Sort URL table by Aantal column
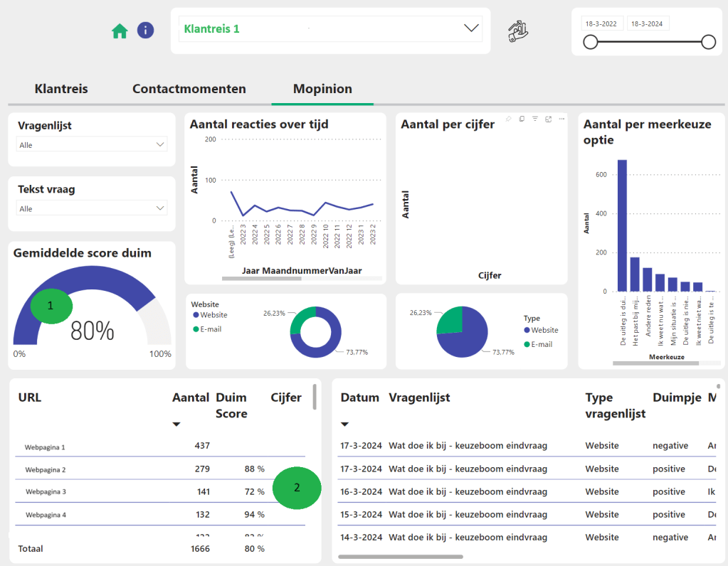 tap(191, 398)
